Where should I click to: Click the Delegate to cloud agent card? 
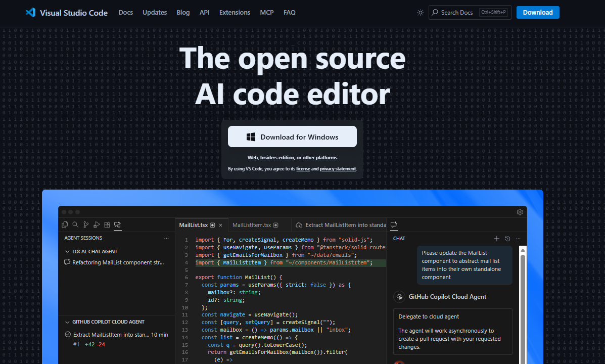coord(452,332)
